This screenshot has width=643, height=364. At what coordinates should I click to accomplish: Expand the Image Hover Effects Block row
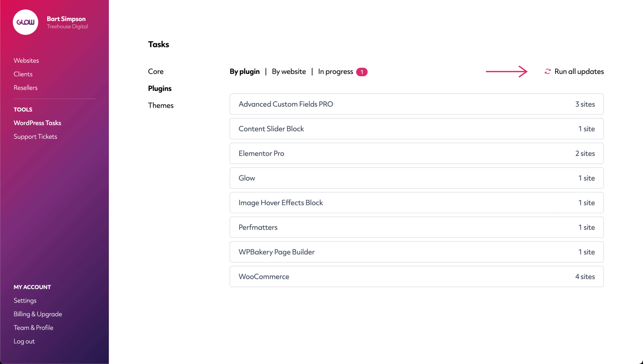pos(417,203)
